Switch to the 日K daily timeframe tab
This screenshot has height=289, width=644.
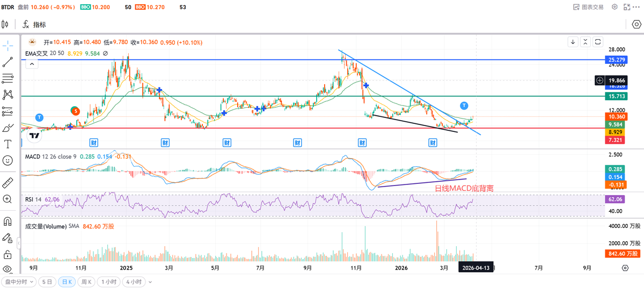point(67,282)
